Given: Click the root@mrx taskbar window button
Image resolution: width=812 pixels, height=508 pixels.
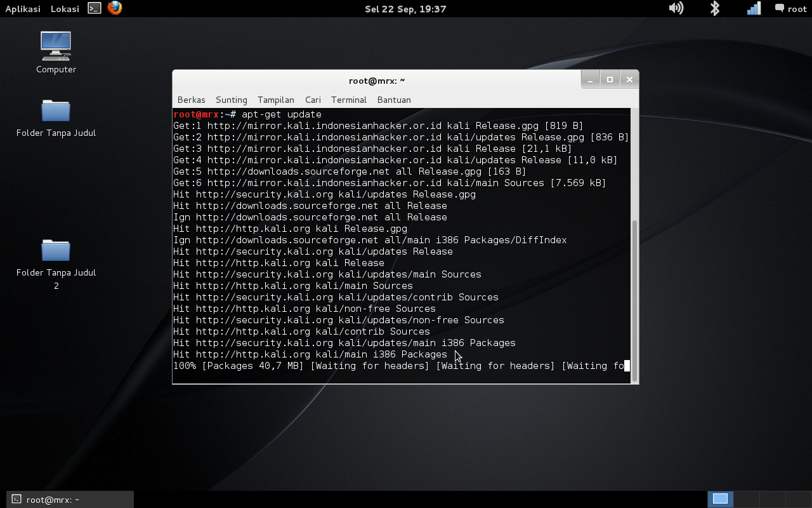Looking at the screenshot, I should (x=70, y=499).
